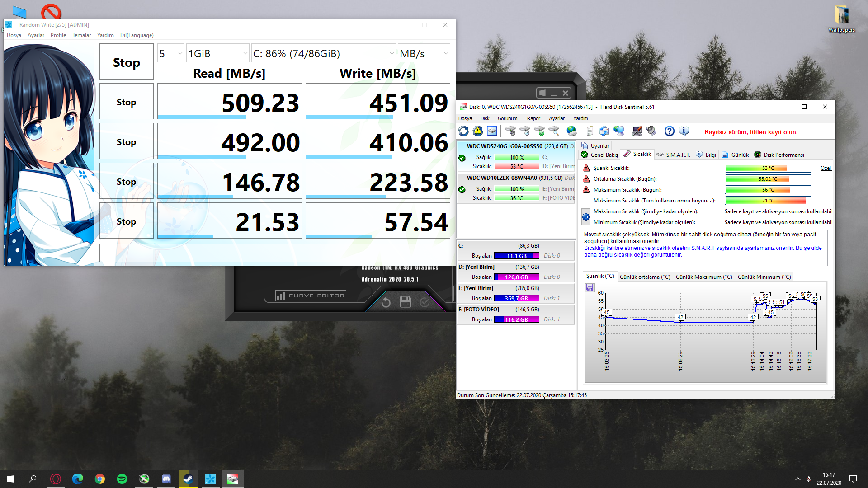Click the save profile floppy icon in Afterburner

click(406, 302)
